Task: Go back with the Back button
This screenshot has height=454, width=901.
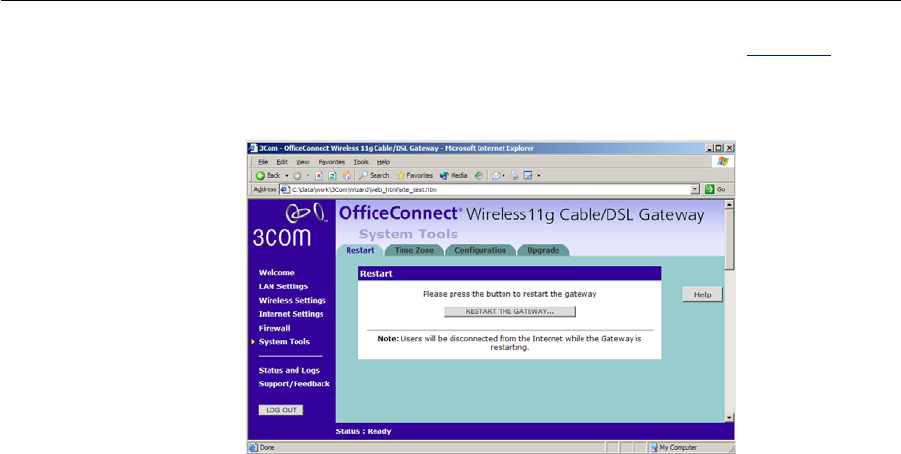Action: [268, 175]
